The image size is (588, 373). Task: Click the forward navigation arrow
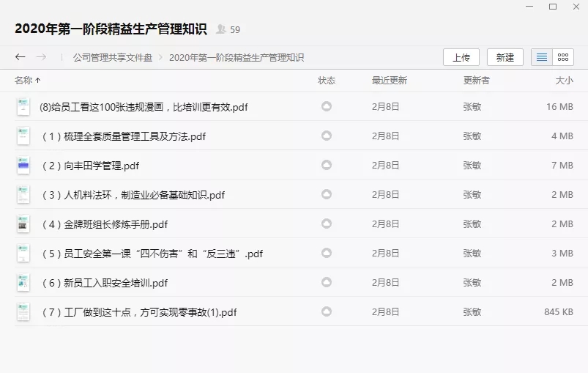42,57
